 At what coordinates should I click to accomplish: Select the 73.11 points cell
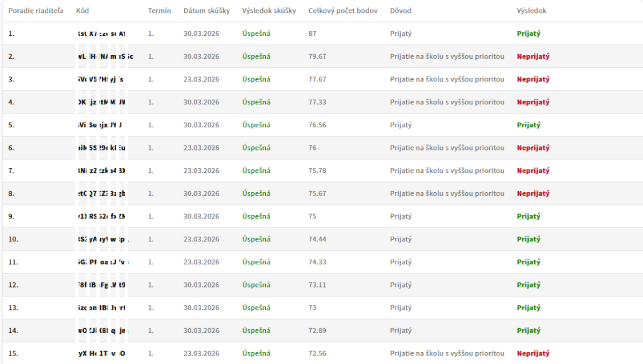pyautogui.click(x=317, y=285)
